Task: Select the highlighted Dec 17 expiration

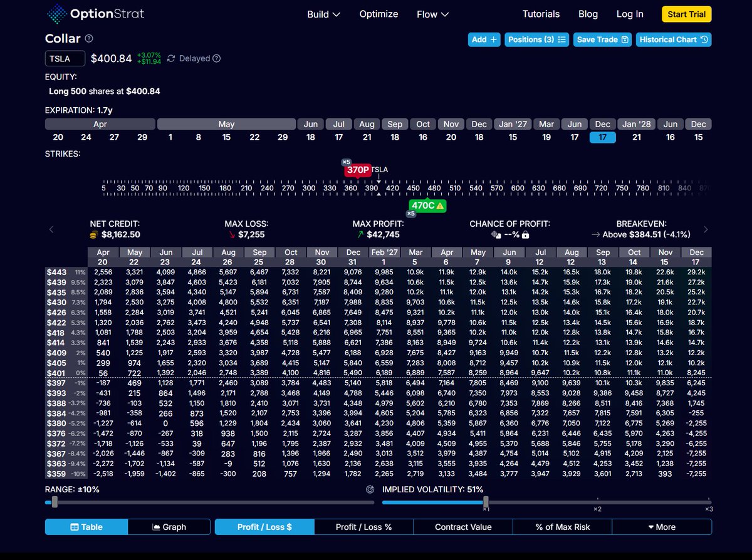Action: pos(602,137)
